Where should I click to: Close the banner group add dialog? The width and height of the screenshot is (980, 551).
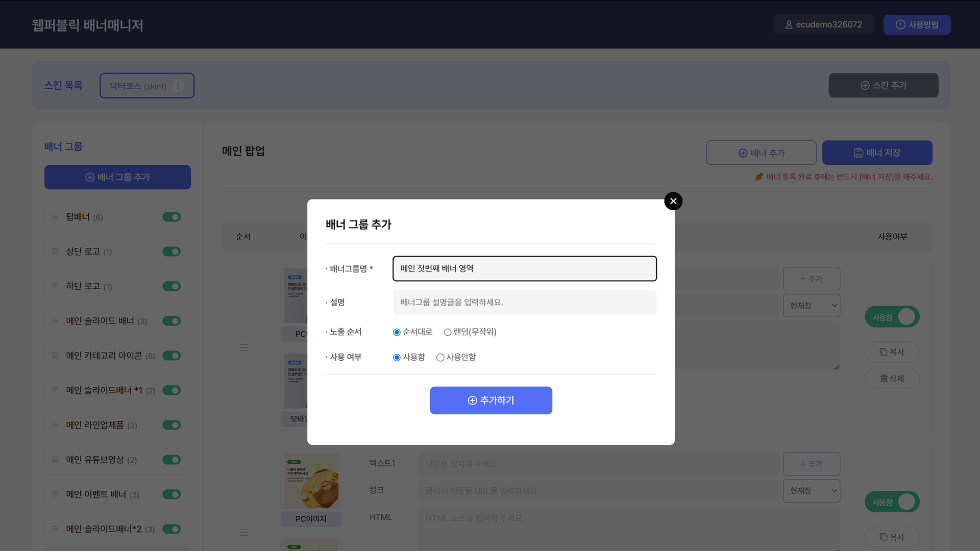click(x=673, y=201)
